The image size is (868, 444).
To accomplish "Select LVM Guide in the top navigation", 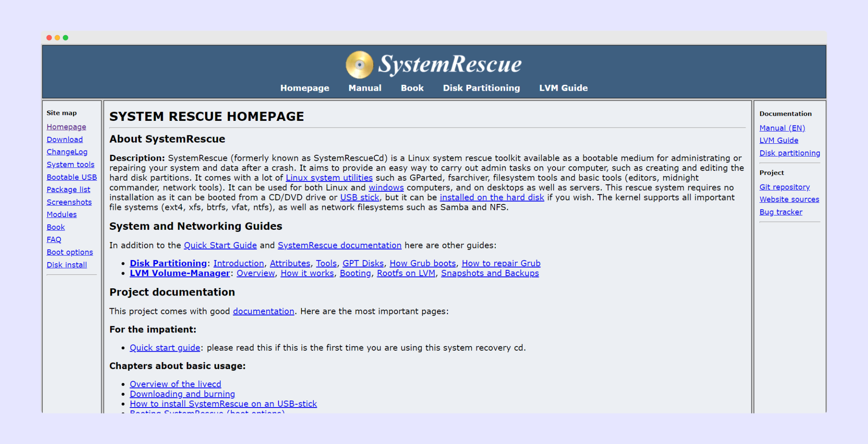I will point(563,88).
